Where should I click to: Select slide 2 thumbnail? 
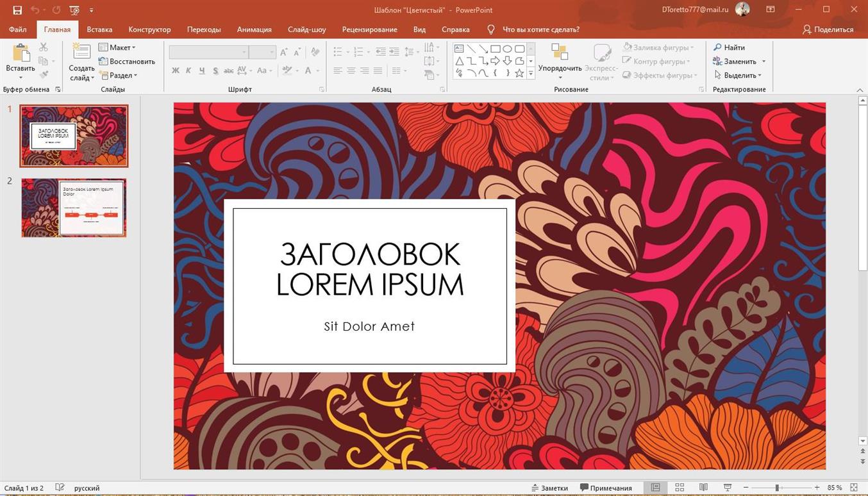74,208
